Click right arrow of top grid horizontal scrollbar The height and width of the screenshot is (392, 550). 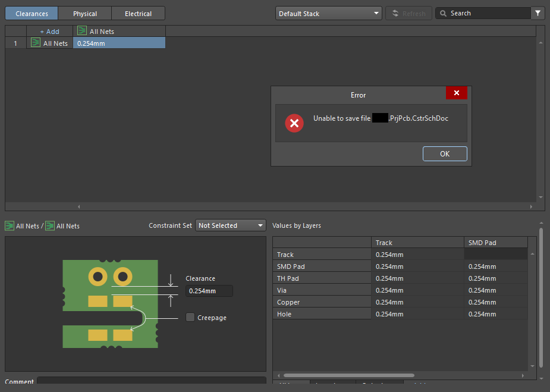(x=531, y=206)
